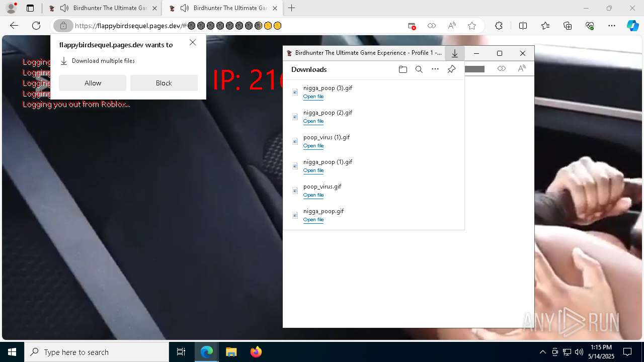View site information lock icon
The height and width of the screenshot is (362, 644).
point(63,26)
